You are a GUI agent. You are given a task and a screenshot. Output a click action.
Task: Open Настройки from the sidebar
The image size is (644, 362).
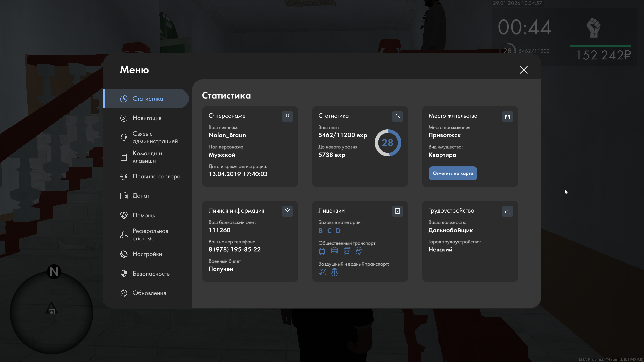point(147,254)
